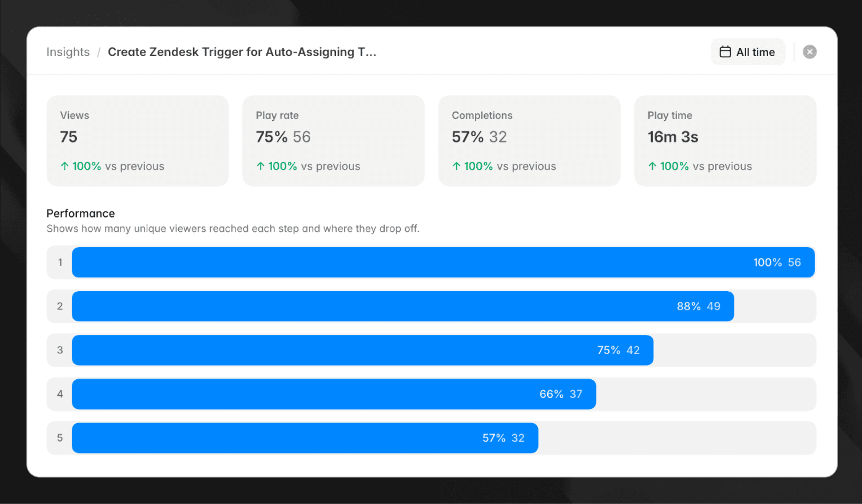
Task: Click the Performance section heading
Action: [81, 213]
